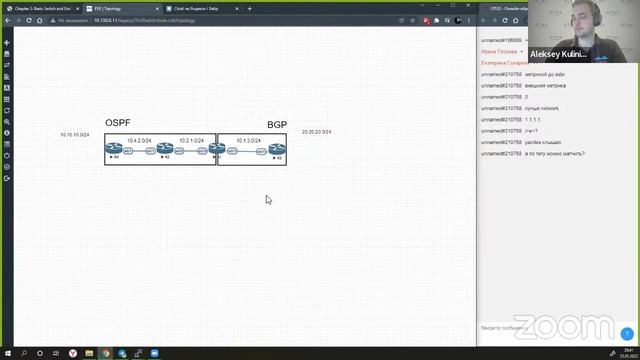Click the OSPF label on canvas

[118, 123]
